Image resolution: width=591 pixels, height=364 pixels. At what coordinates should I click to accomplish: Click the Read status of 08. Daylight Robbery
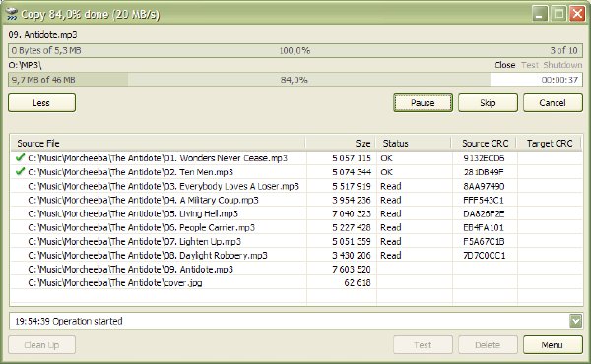pos(391,255)
